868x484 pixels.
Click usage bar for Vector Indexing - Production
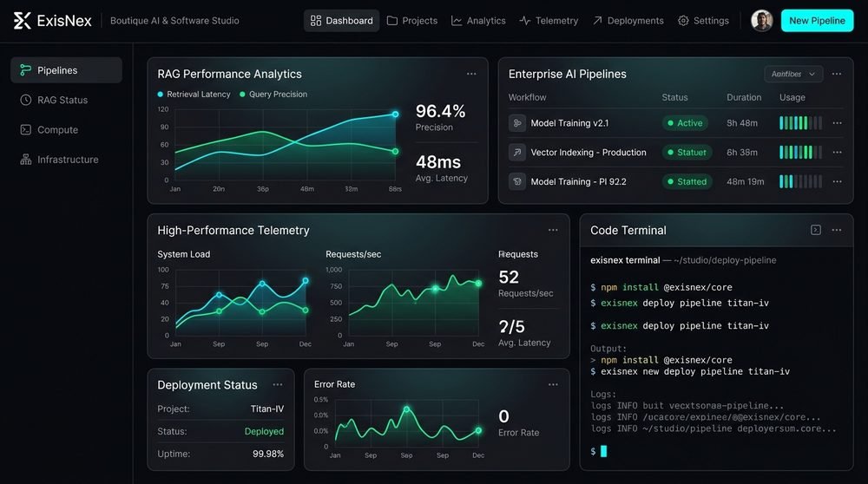click(800, 152)
